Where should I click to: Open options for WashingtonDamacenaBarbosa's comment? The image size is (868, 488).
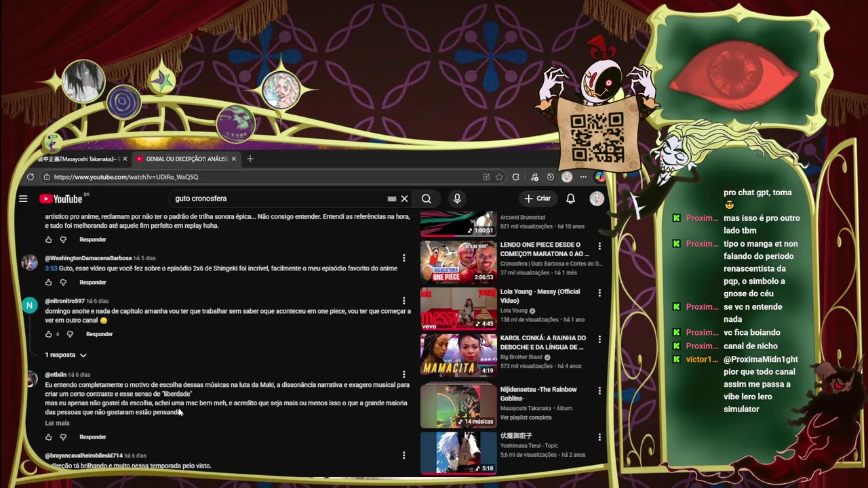click(x=403, y=258)
